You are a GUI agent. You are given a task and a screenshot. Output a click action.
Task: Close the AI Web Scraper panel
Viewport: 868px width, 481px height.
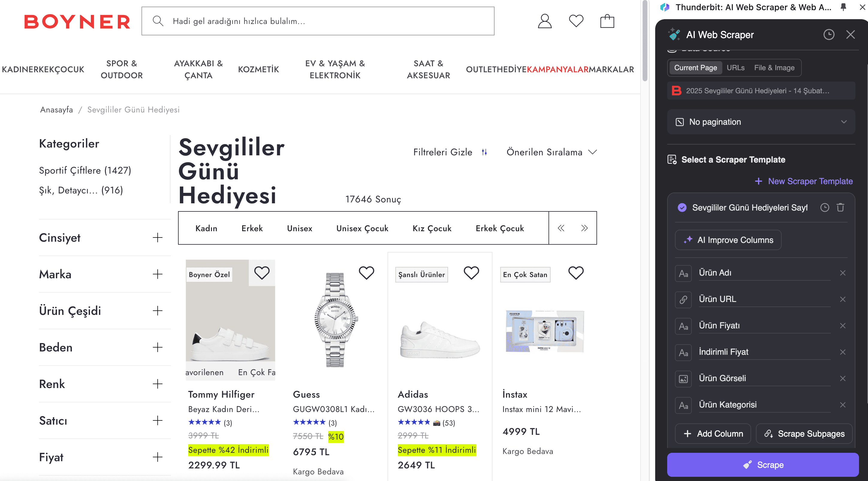point(851,34)
